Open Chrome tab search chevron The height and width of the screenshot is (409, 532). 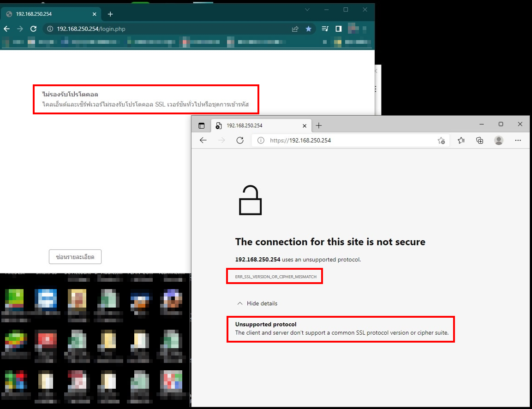pos(307,10)
